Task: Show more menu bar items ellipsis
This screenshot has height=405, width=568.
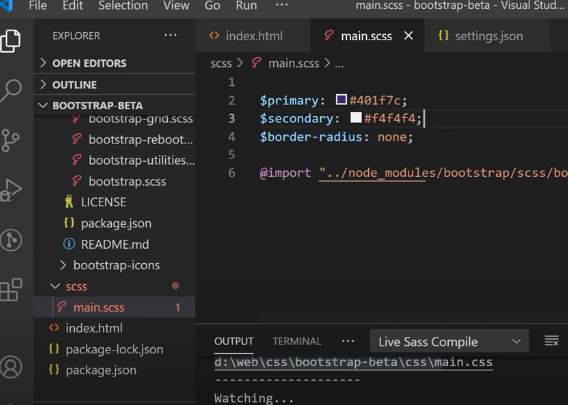Action: [282, 5]
